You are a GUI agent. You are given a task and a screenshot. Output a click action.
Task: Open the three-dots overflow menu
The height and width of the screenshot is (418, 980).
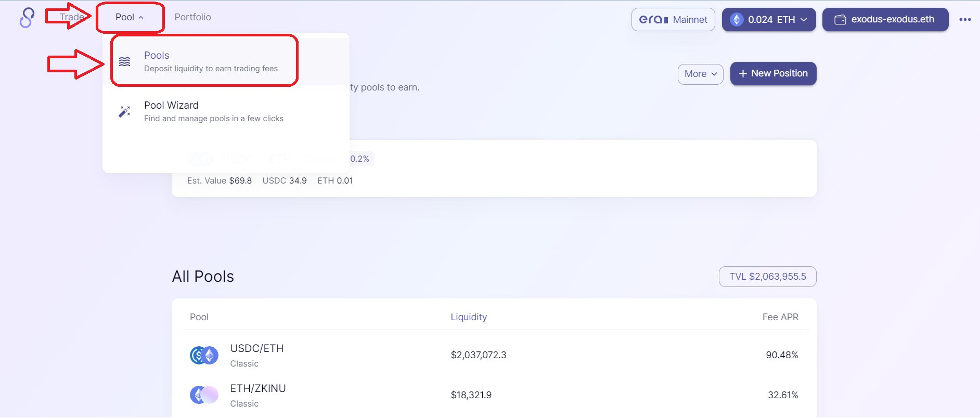tap(965, 20)
